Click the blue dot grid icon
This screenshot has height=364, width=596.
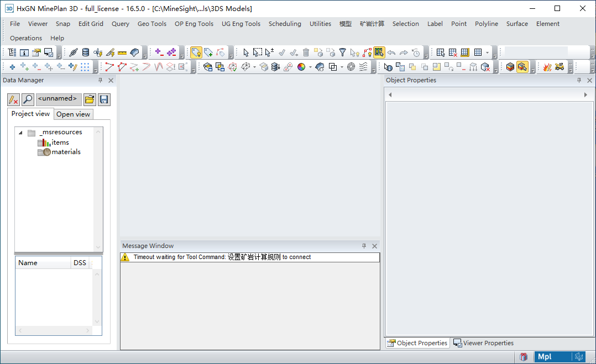(x=85, y=67)
